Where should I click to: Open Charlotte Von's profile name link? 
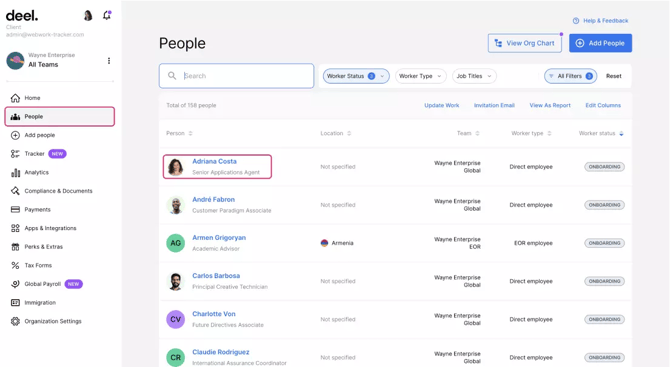click(214, 314)
